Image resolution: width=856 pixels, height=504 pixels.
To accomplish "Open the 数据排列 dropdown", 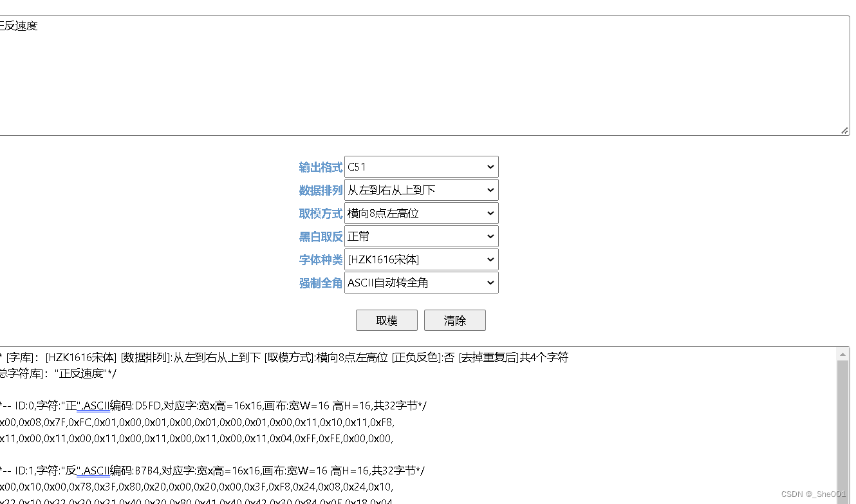I will [422, 190].
